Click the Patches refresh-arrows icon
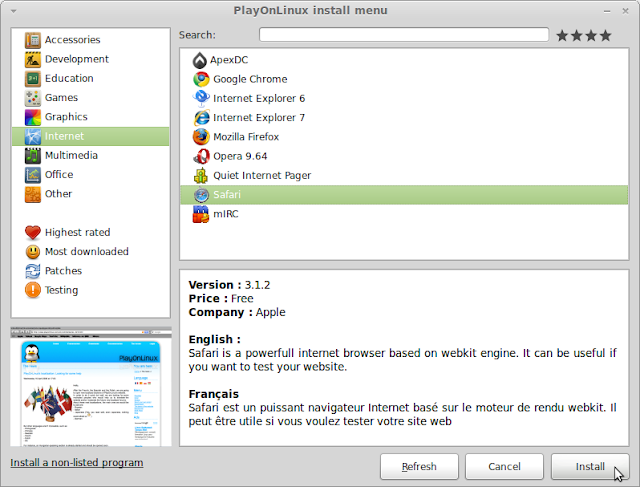The height and width of the screenshot is (487, 640). (x=33, y=271)
